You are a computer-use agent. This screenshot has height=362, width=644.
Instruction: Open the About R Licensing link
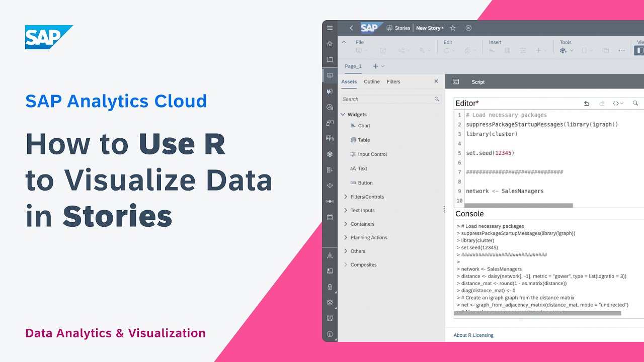click(x=473, y=335)
